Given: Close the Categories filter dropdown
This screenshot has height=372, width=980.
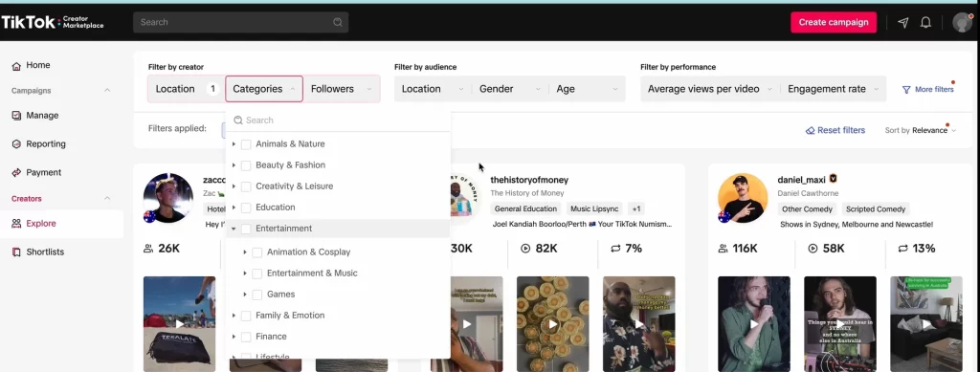Looking at the screenshot, I should 264,89.
